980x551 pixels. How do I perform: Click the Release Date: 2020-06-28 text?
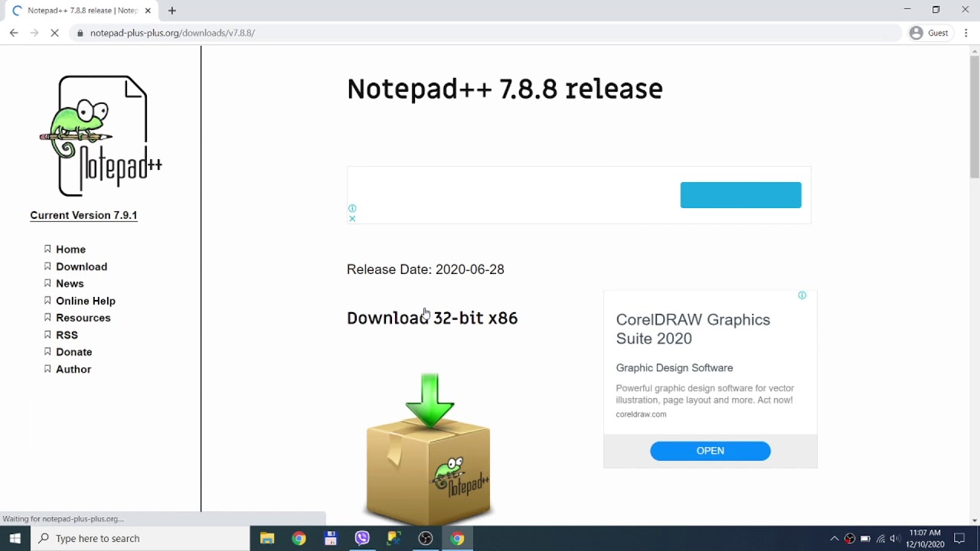coord(426,269)
